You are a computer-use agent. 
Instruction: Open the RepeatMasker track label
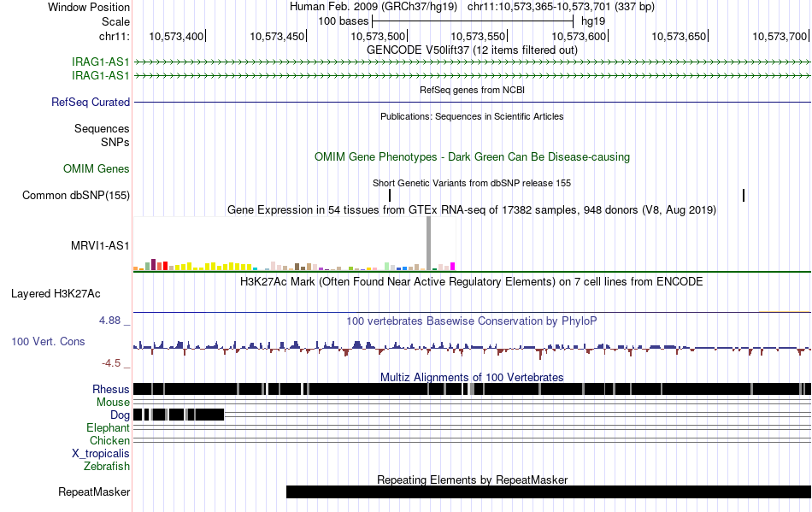[x=94, y=491]
